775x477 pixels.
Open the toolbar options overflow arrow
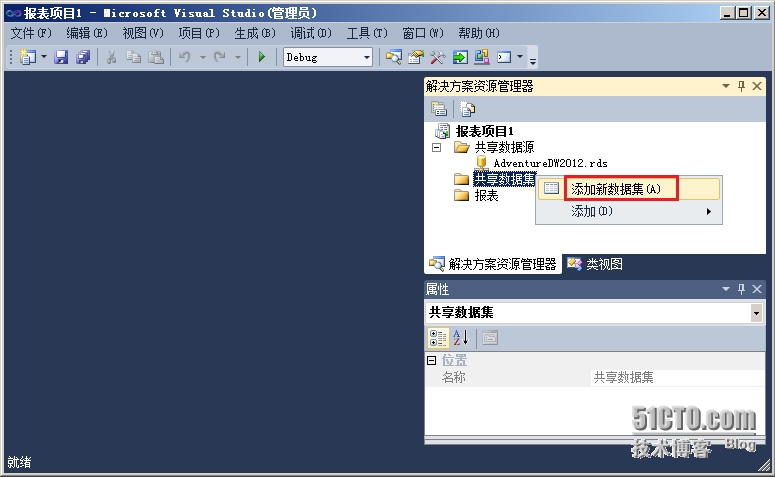tap(533, 61)
